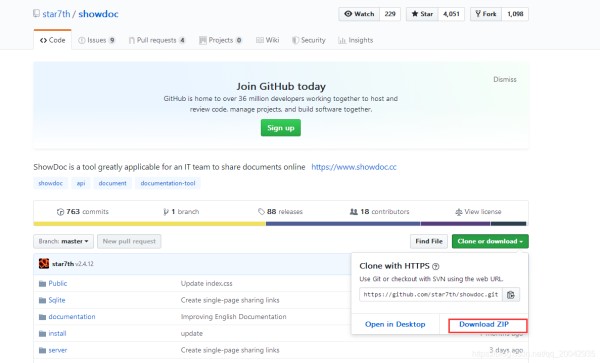Image resolution: width=600 pixels, height=363 pixels.
Task: Open the install folder
Action: 57,334
